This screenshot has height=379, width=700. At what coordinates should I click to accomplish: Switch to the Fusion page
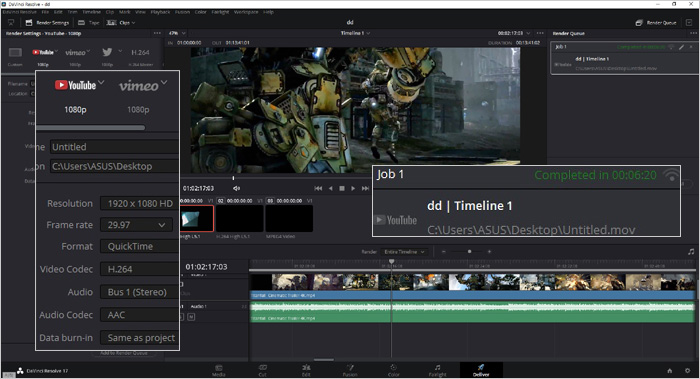(350, 371)
